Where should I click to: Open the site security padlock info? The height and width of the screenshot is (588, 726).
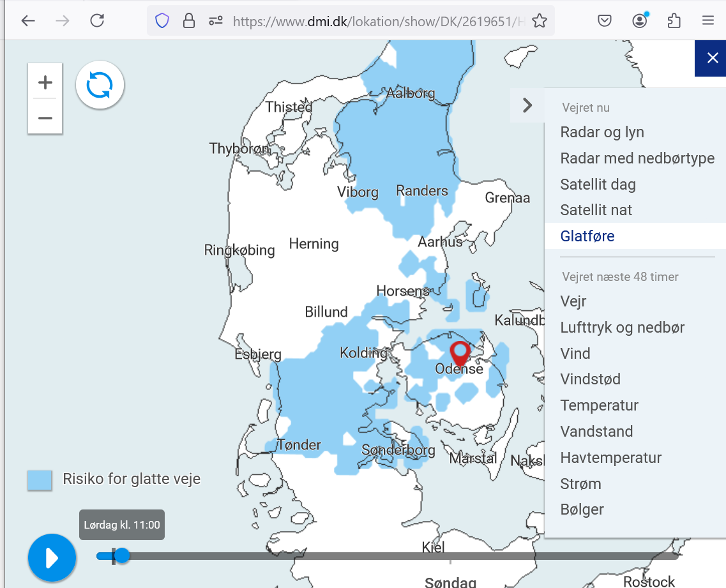(189, 21)
